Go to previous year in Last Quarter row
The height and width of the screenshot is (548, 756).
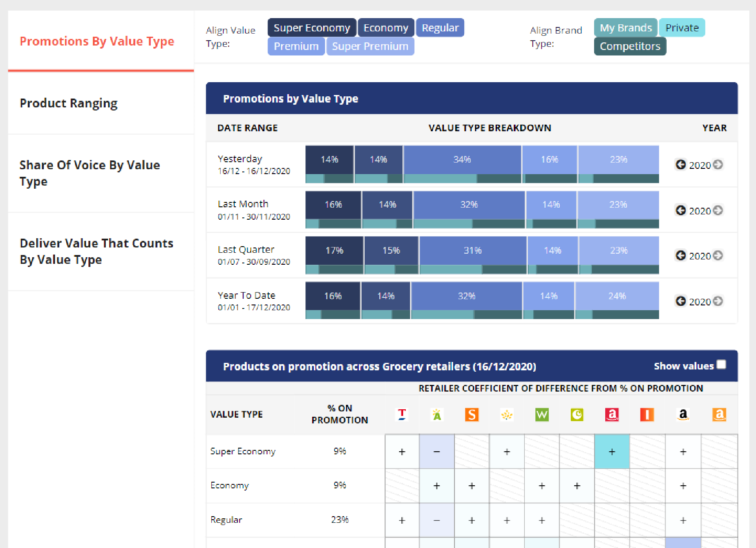coord(681,255)
